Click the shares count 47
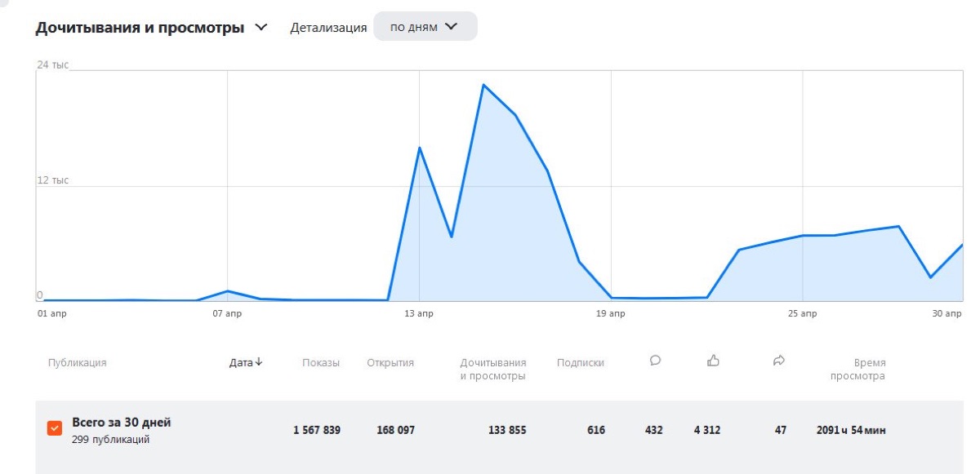Viewport: 980px width, 474px height. tap(781, 430)
